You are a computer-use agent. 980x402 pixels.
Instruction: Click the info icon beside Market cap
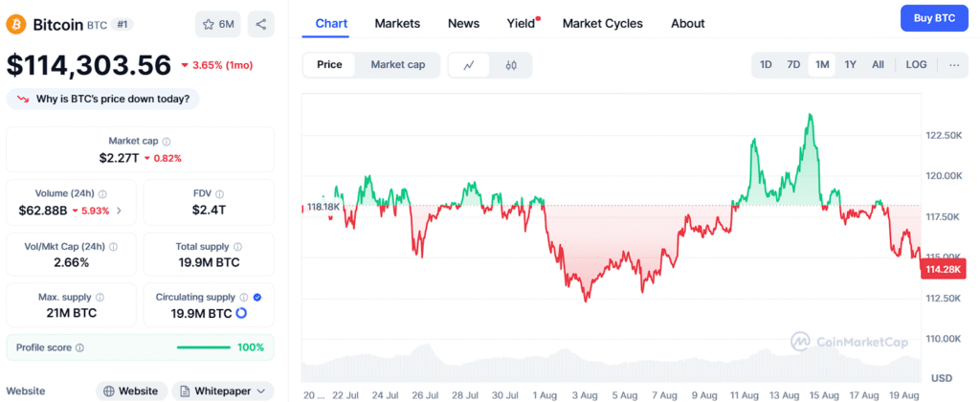[x=167, y=142]
